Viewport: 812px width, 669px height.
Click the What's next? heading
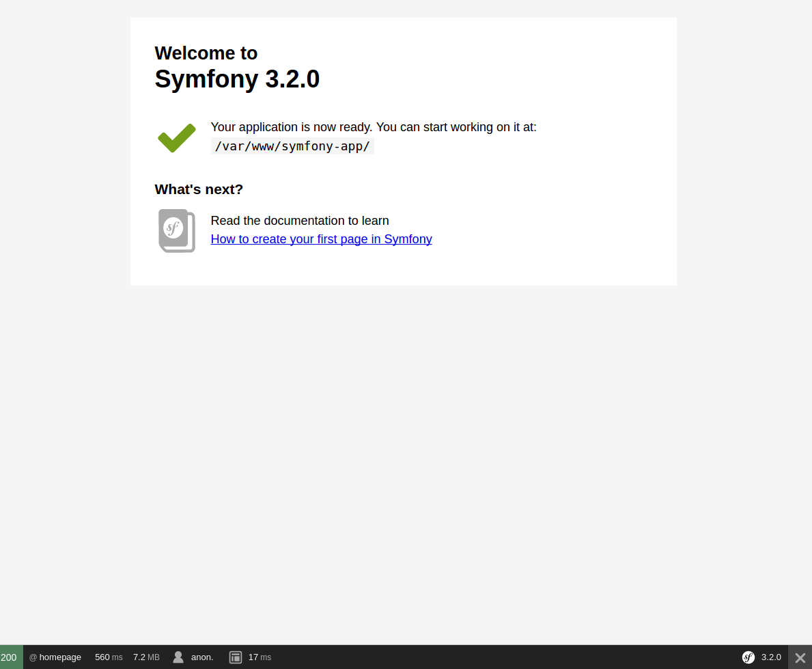(x=198, y=189)
